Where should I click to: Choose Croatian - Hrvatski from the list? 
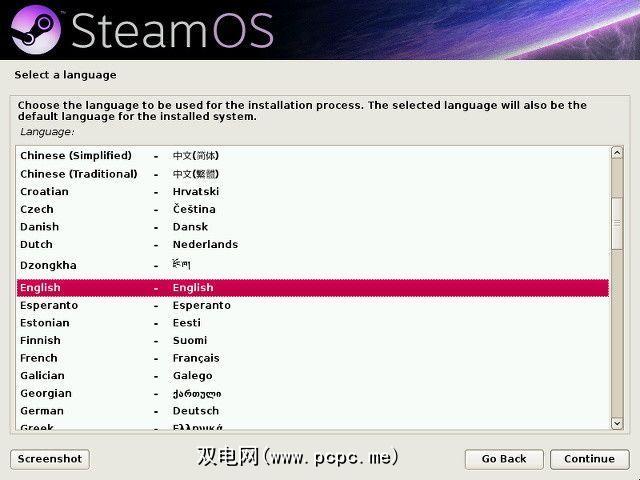tap(313, 191)
